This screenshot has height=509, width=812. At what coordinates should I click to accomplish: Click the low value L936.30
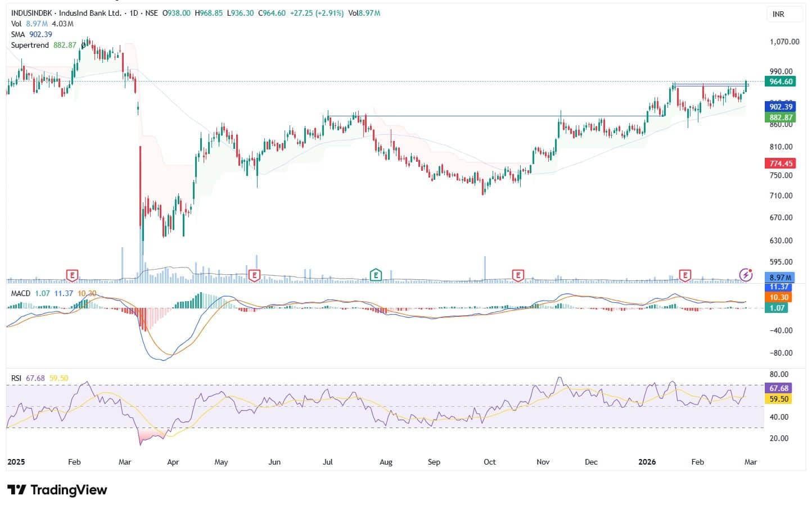pyautogui.click(x=241, y=13)
